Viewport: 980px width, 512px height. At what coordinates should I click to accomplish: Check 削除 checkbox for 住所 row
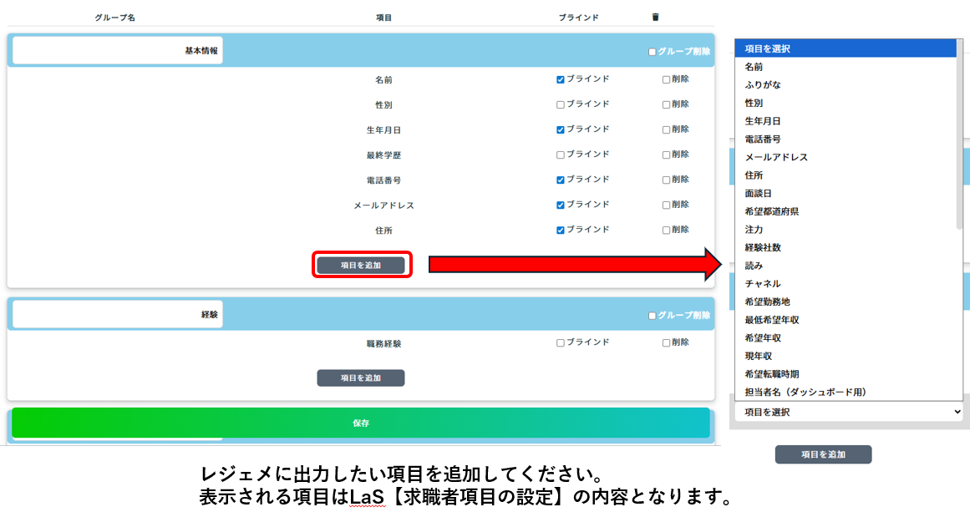[x=666, y=231]
